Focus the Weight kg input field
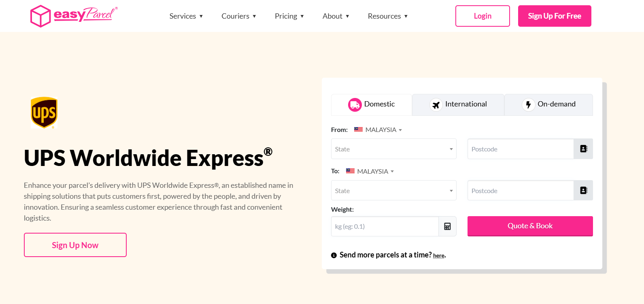Viewport: 644px width, 304px height. point(385,226)
